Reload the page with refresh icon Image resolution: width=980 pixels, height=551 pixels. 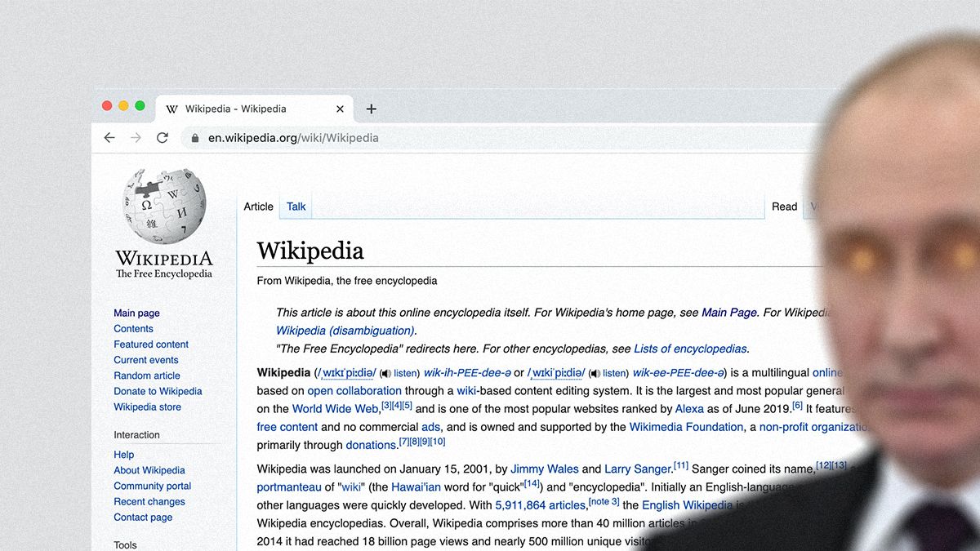(x=163, y=138)
